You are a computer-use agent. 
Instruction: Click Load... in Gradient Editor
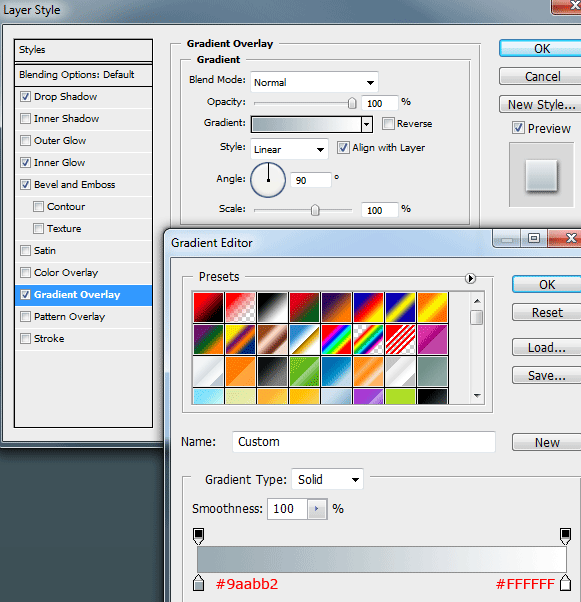click(x=546, y=348)
